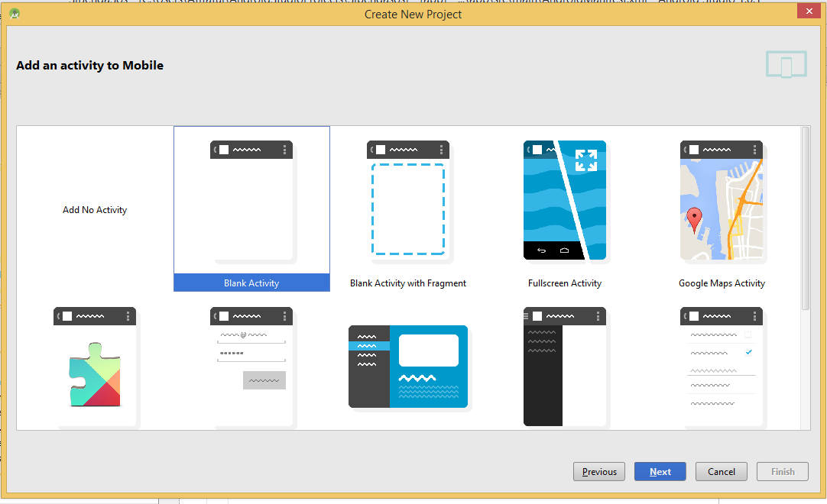Close the Create New Project dialog
Image resolution: width=827 pixels, height=504 pixels.
click(809, 11)
